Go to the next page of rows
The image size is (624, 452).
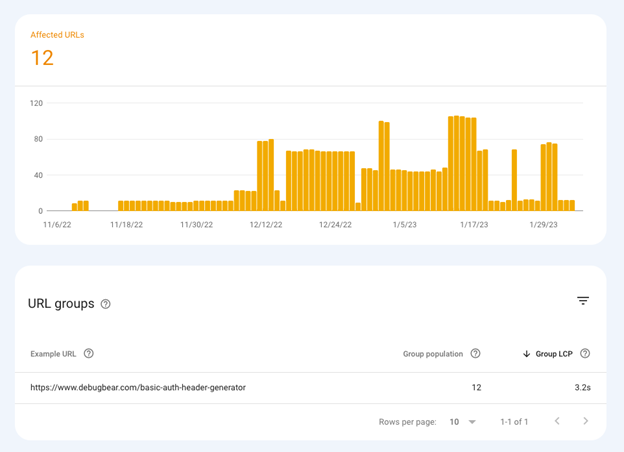[x=586, y=422]
